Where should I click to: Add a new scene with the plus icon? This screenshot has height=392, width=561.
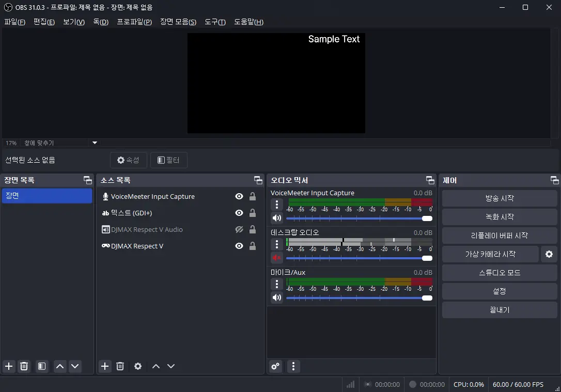(9, 366)
